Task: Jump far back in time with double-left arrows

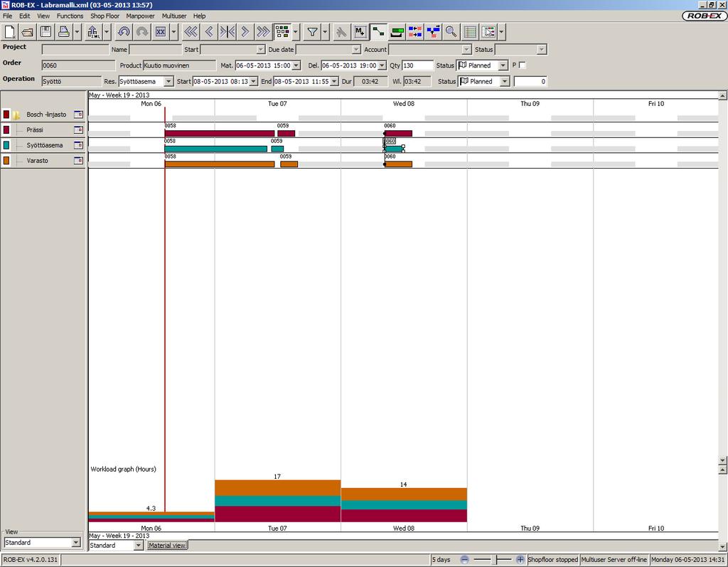Action: pyautogui.click(x=191, y=31)
